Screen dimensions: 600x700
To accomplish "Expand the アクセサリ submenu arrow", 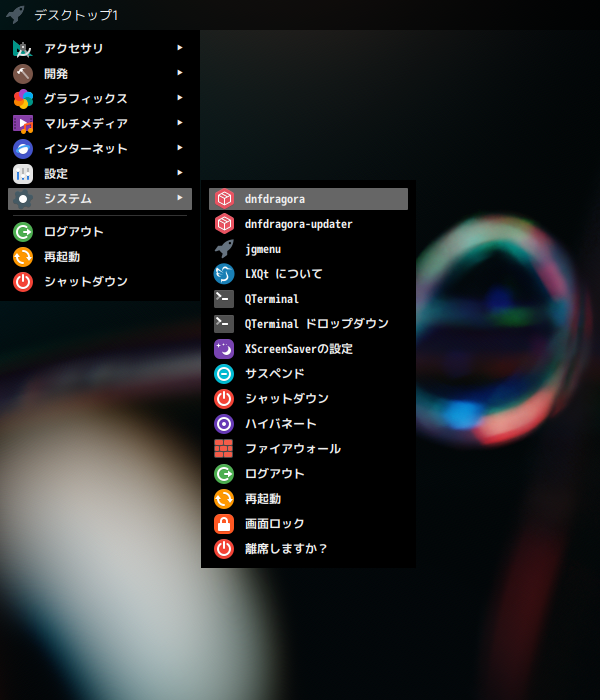I will (x=179, y=47).
